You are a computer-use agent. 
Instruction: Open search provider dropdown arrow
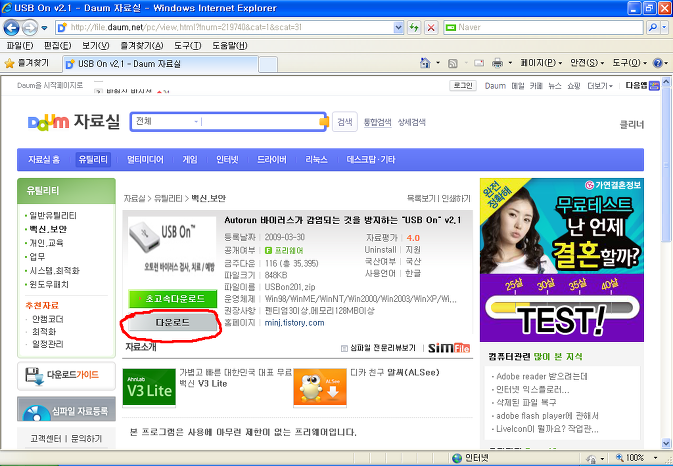(x=664, y=27)
